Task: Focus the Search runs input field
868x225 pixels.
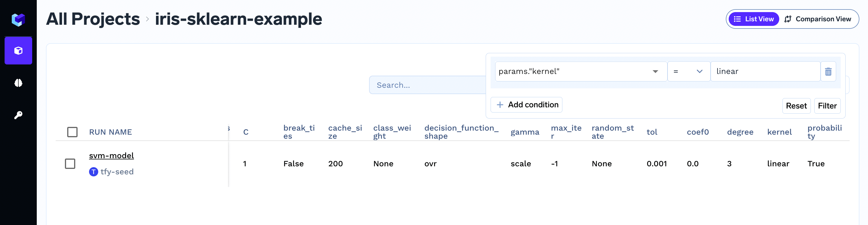Action: point(427,85)
